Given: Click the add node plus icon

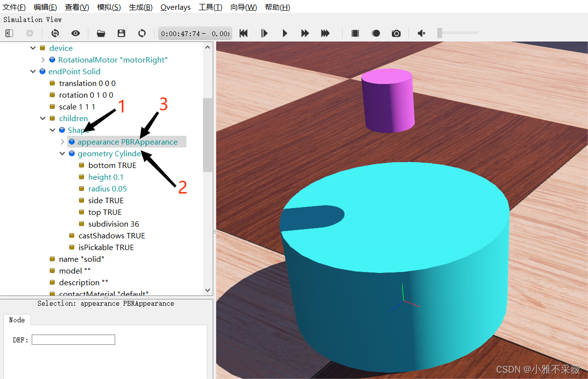Looking at the screenshot, I should (x=30, y=33).
